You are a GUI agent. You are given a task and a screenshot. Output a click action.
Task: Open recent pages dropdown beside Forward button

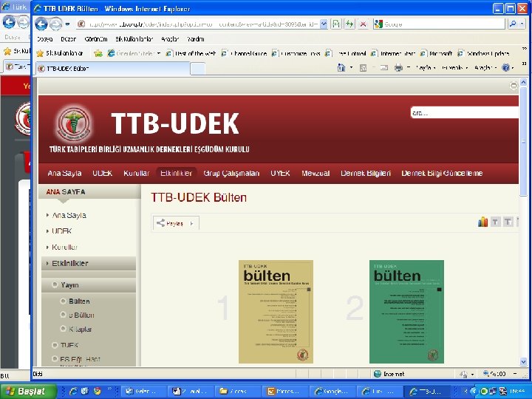click(x=67, y=24)
